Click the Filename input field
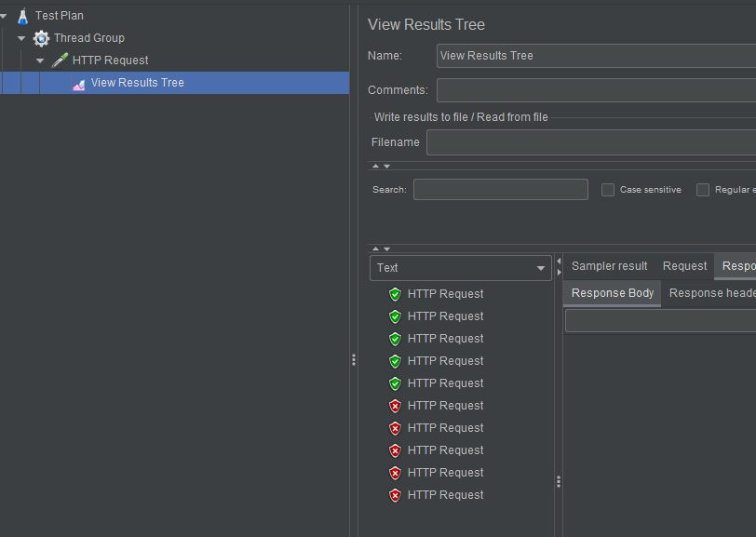756x537 pixels. [x=591, y=142]
